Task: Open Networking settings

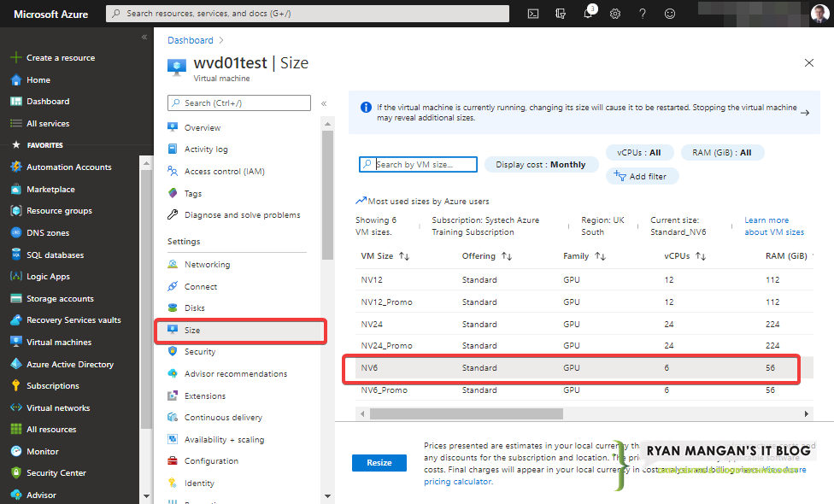Action: pos(207,264)
